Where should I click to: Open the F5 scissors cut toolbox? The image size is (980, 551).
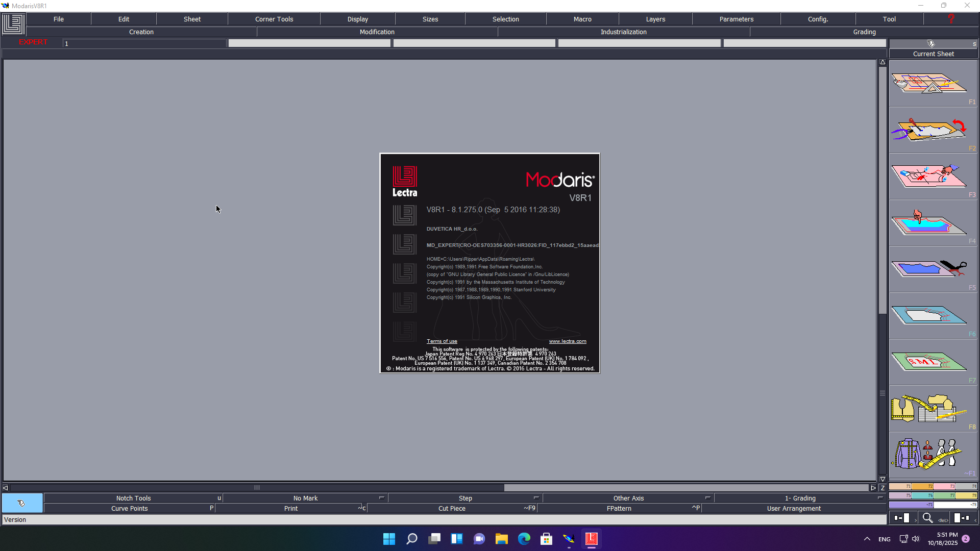point(929,269)
